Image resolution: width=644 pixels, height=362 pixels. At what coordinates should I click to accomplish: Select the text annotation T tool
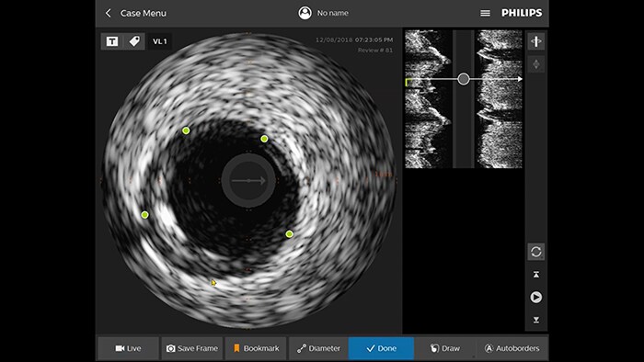tap(112, 41)
